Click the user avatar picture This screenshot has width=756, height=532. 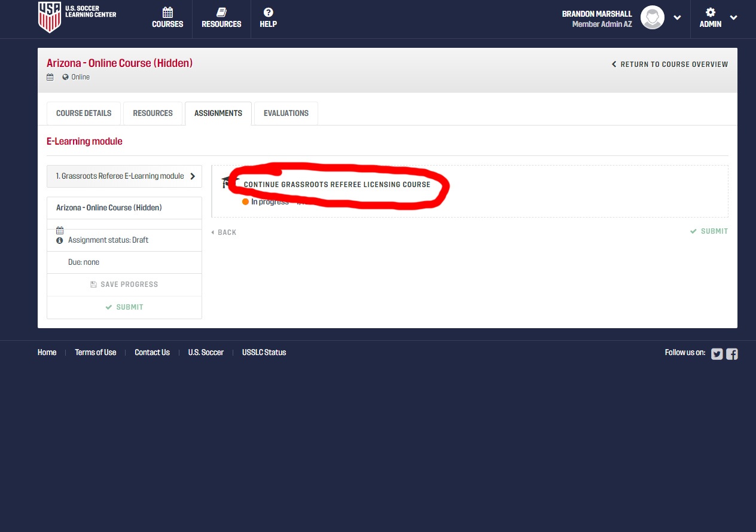653,18
